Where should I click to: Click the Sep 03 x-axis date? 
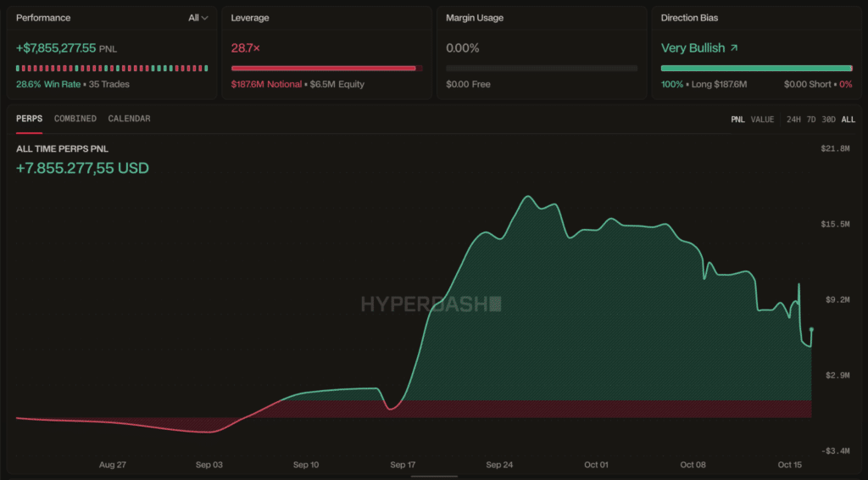tap(209, 465)
